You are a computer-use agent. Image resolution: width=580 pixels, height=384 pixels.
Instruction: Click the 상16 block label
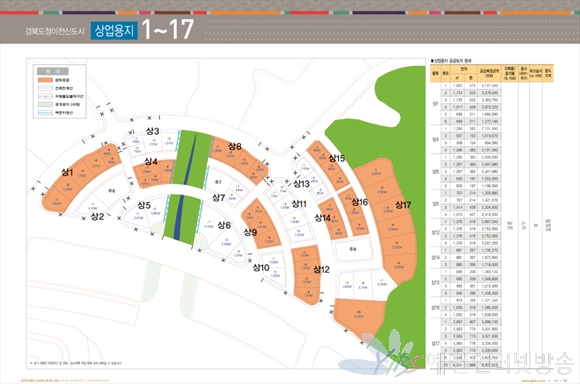point(360,202)
